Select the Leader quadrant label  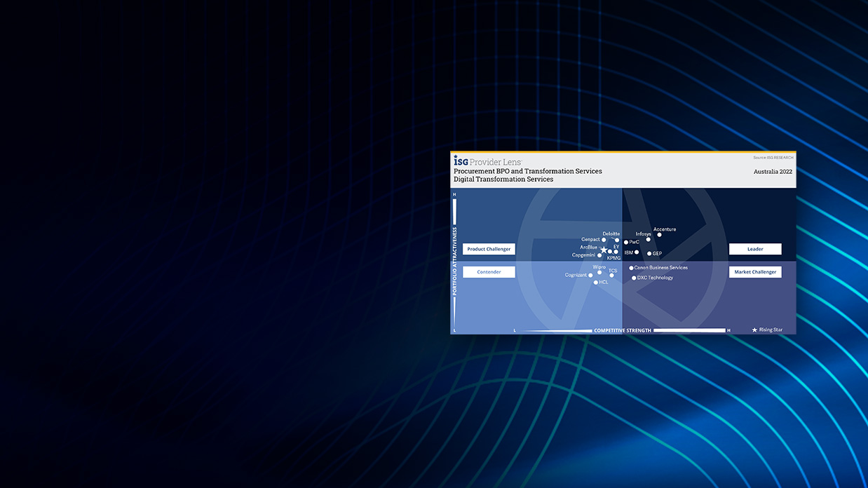tap(755, 249)
